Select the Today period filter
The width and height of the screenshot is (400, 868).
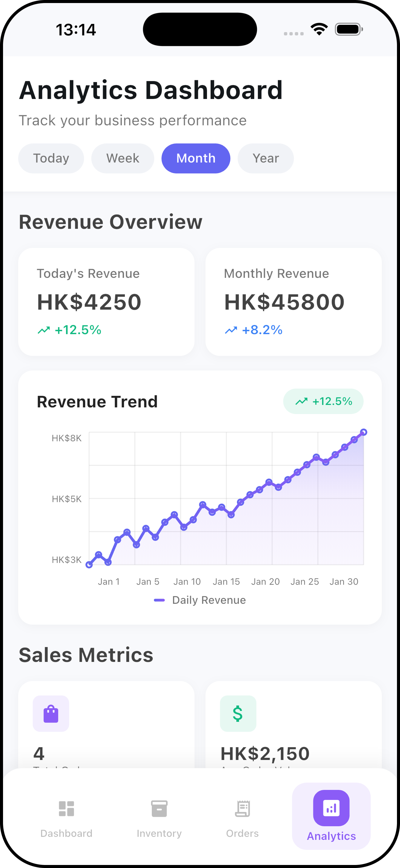point(51,158)
